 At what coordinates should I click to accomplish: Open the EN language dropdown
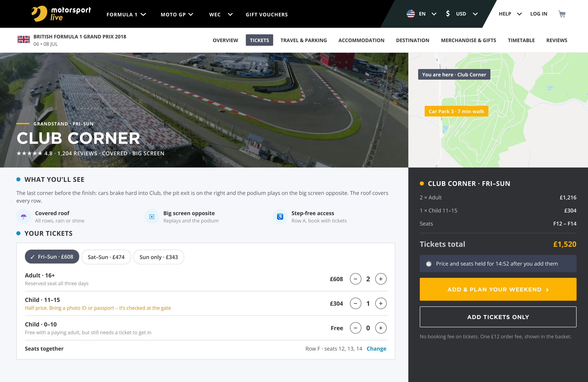(427, 14)
